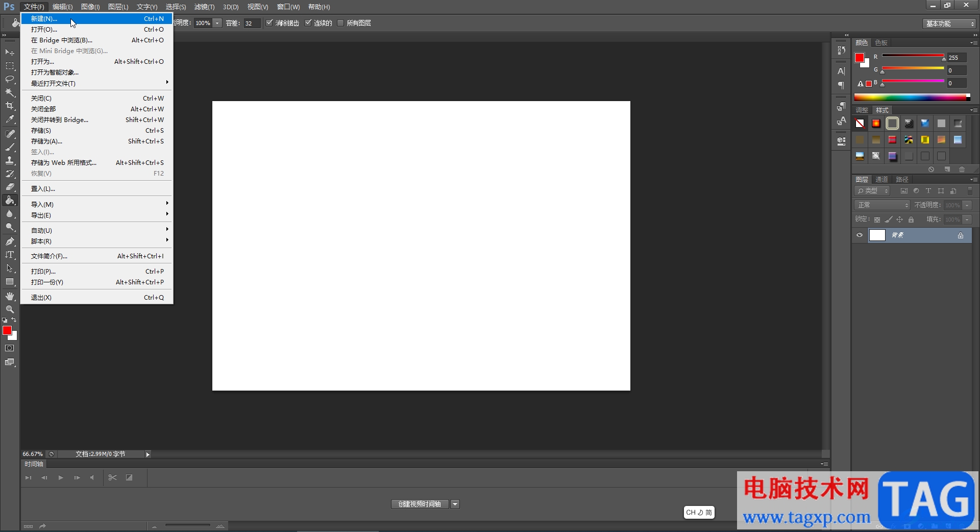Select the History Brush tool
This screenshot has width=980, height=532.
click(x=10, y=174)
